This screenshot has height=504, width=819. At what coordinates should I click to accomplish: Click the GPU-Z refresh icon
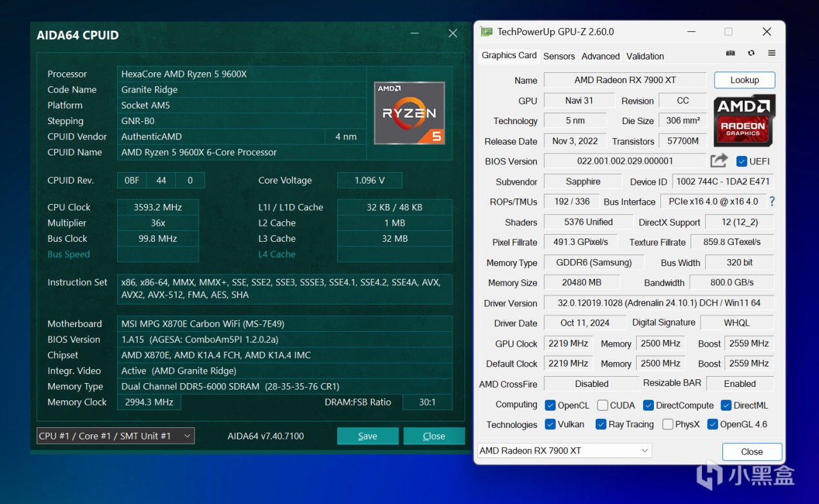click(x=751, y=53)
